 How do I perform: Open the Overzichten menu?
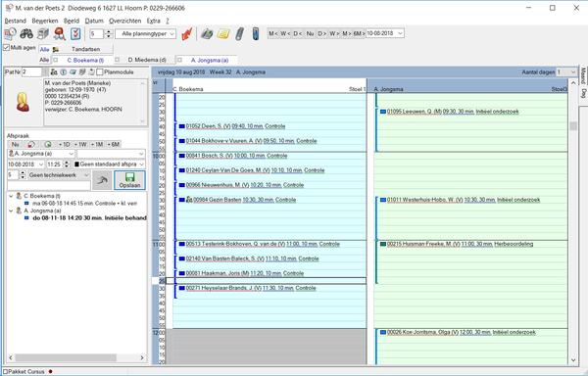(124, 21)
